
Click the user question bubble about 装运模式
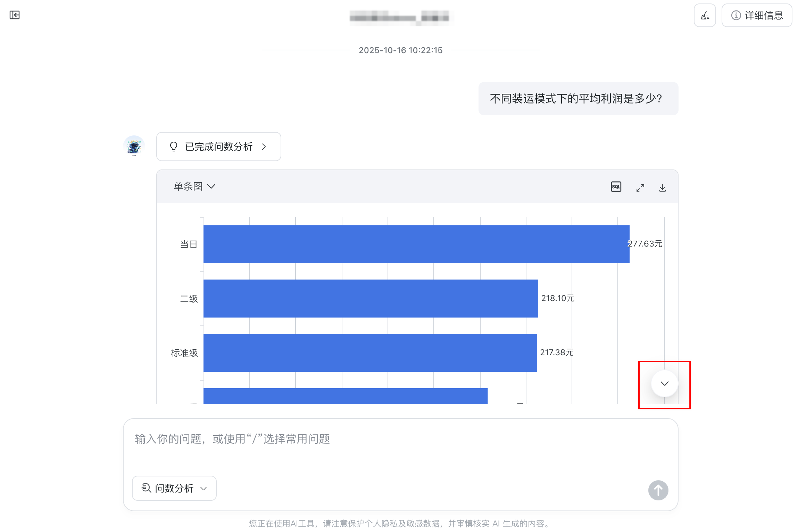click(577, 99)
